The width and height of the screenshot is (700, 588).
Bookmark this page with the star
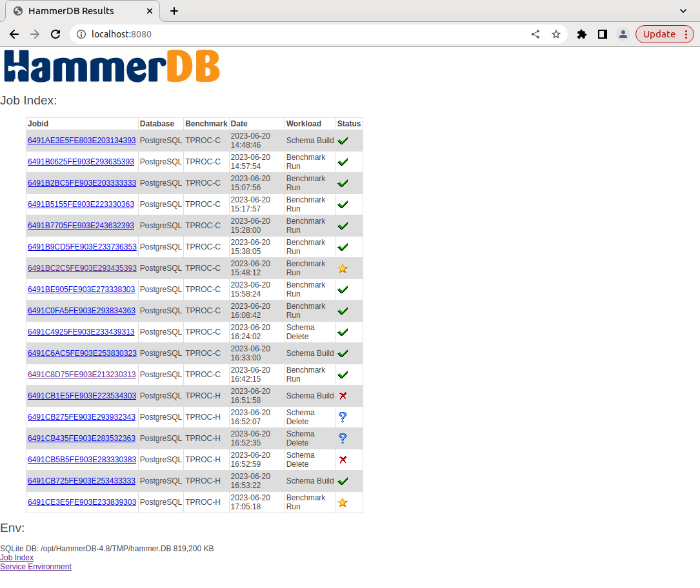click(x=555, y=34)
